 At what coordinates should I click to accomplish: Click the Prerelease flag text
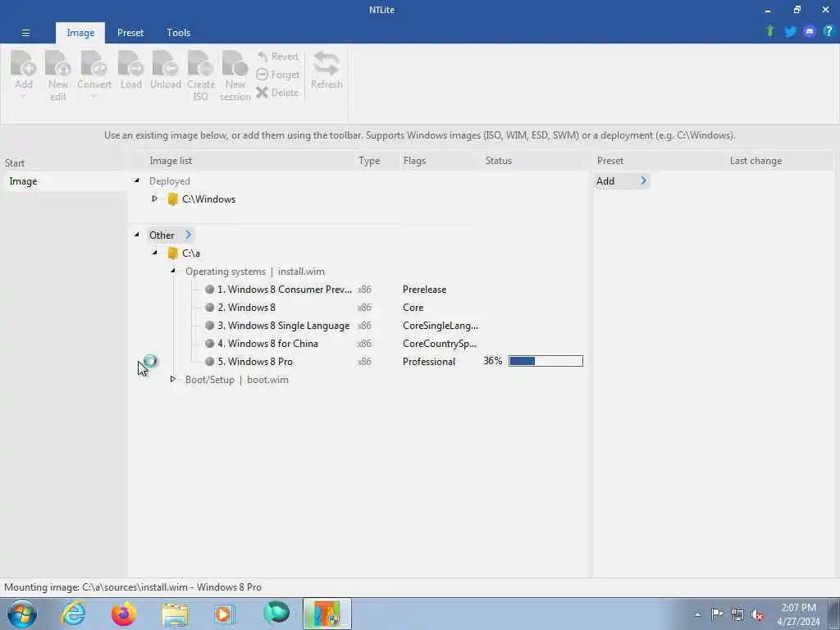424,290
